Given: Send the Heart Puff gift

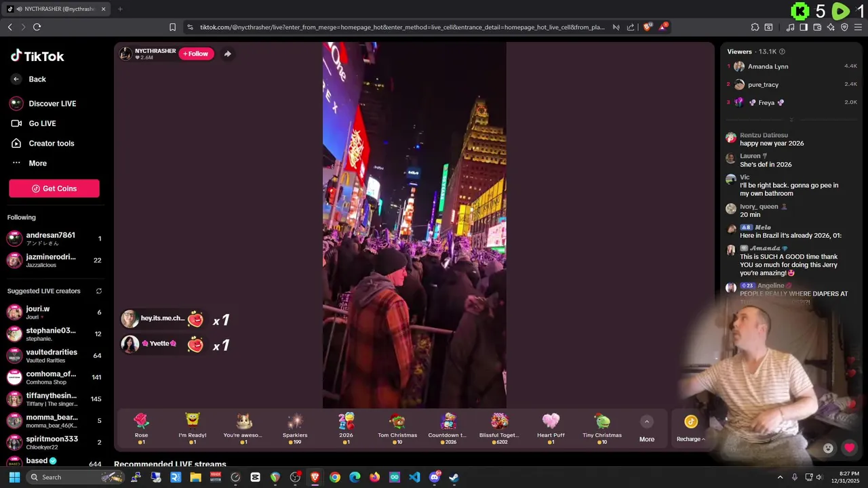Looking at the screenshot, I should 551,428.
